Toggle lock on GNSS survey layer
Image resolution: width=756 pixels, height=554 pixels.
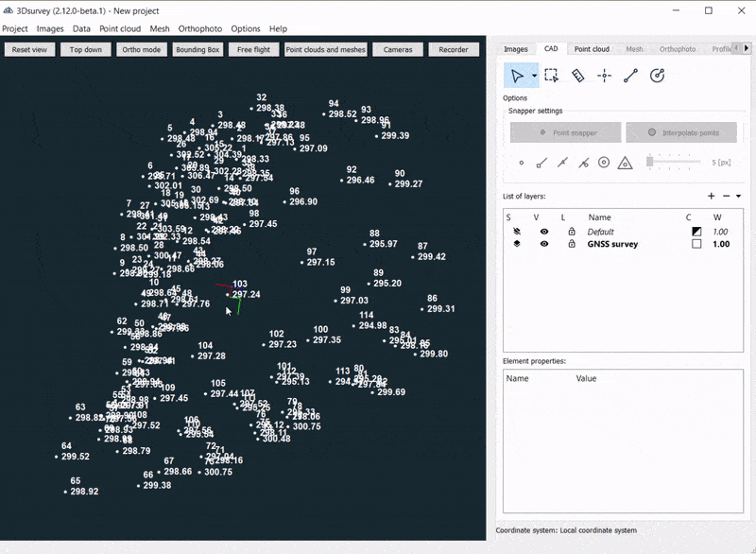coord(571,244)
